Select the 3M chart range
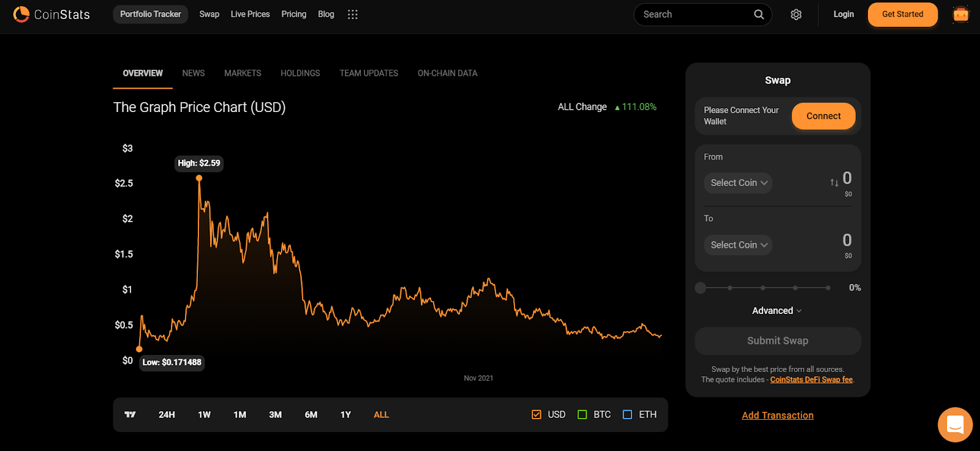The height and width of the screenshot is (451, 980). coord(276,415)
